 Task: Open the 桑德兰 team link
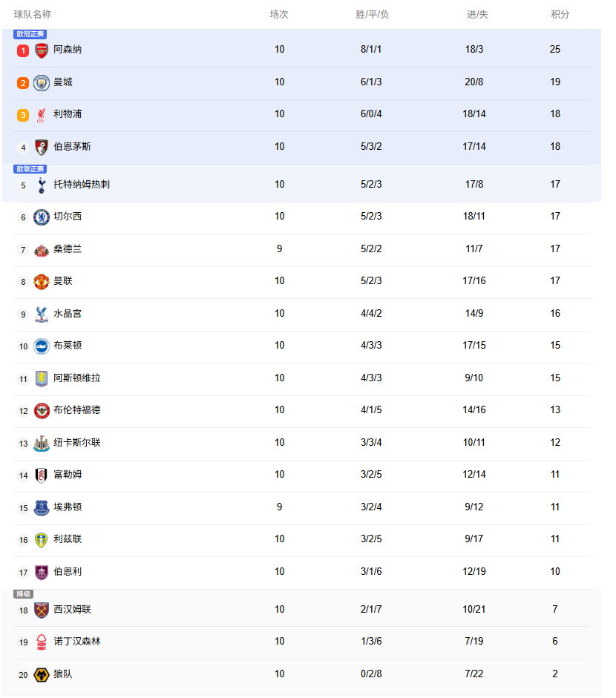68,249
